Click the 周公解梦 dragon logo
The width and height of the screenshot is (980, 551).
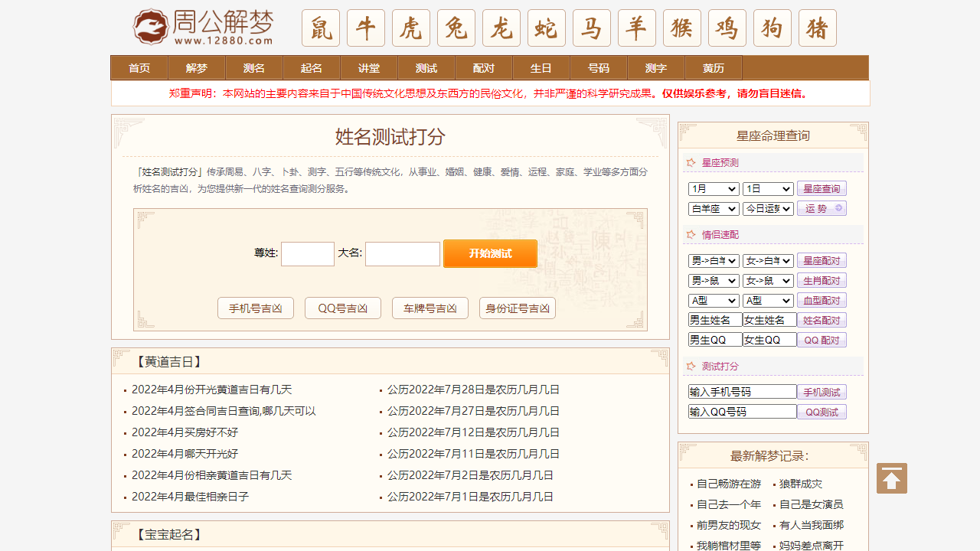tap(149, 26)
